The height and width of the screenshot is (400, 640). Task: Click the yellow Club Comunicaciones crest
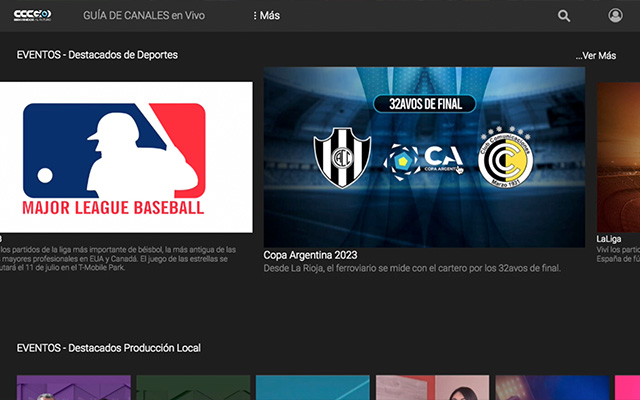(x=504, y=159)
